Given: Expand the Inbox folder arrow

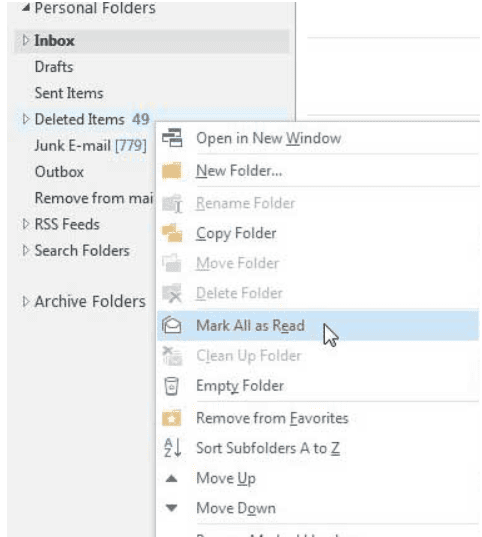Looking at the screenshot, I should [x=25, y=40].
